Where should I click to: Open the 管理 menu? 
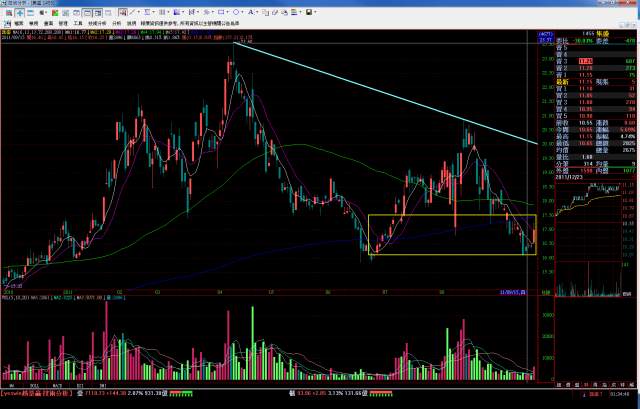(63, 24)
